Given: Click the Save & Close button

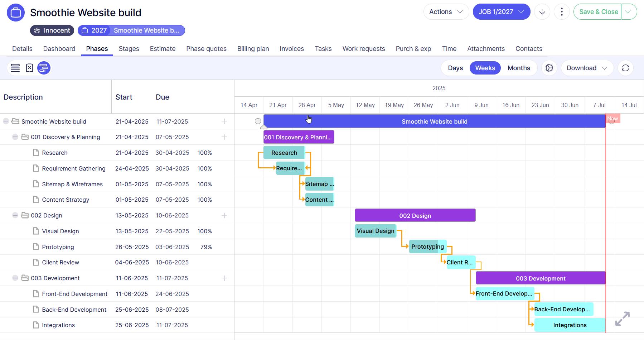Looking at the screenshot, I should 598,12.
